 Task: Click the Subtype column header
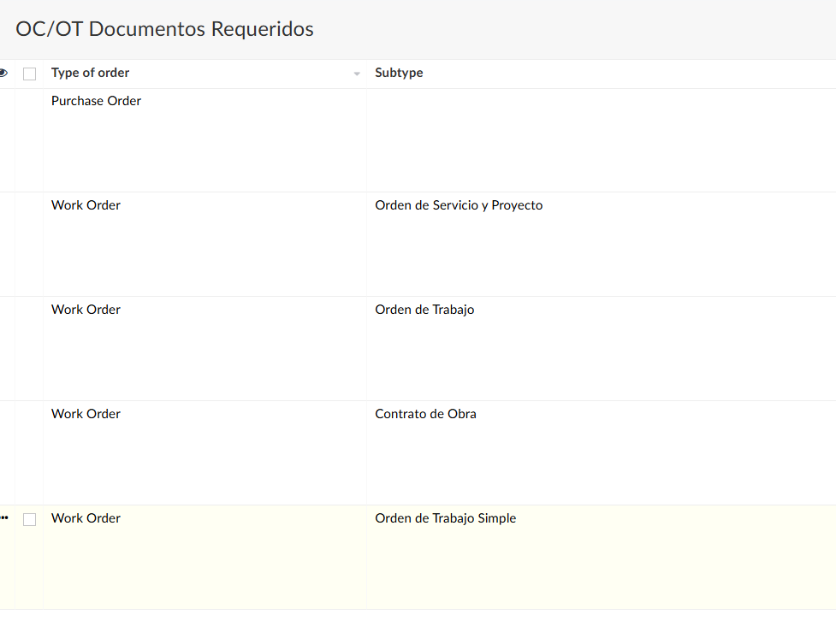pyautogui.click(x=399, y=73)
